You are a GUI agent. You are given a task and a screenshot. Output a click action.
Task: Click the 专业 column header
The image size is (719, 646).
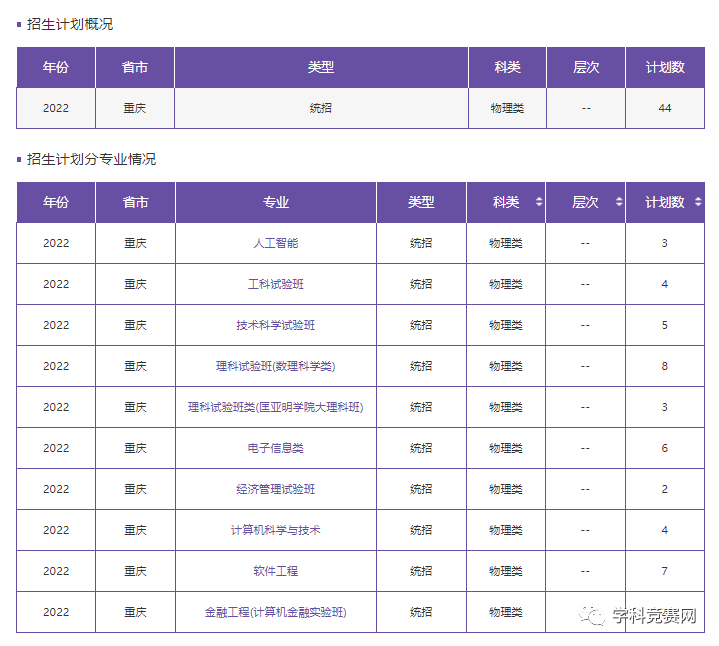pos(276,202)
